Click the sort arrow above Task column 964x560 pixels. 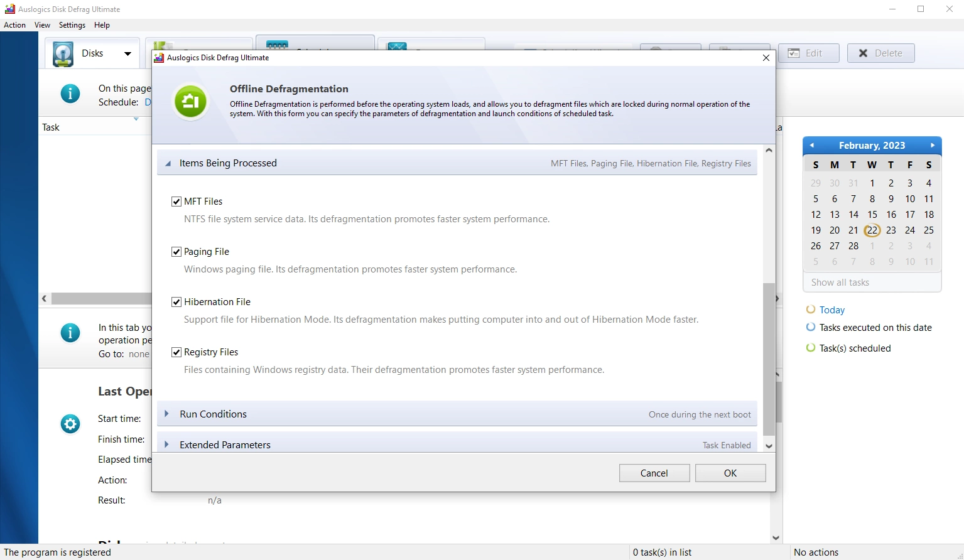pyautogui.click(x=136, y=119)
